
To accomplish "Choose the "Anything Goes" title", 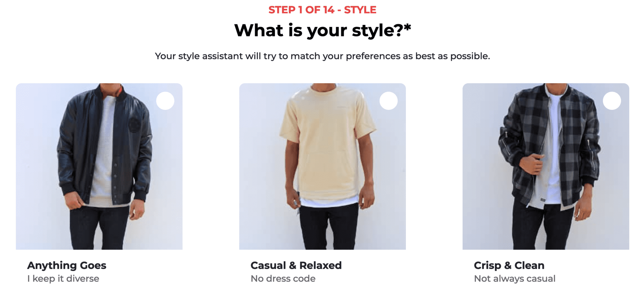I will 67,265.
